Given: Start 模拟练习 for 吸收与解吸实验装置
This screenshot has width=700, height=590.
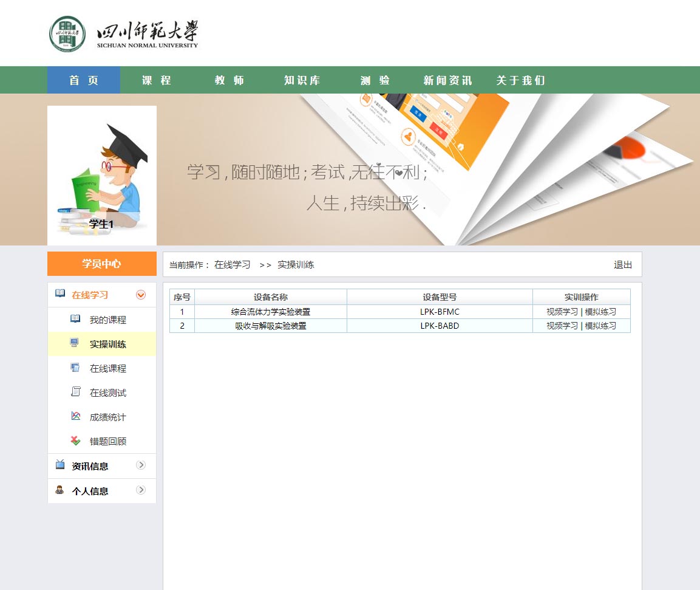Looking at the screenshot, I should tap(600, 326).
